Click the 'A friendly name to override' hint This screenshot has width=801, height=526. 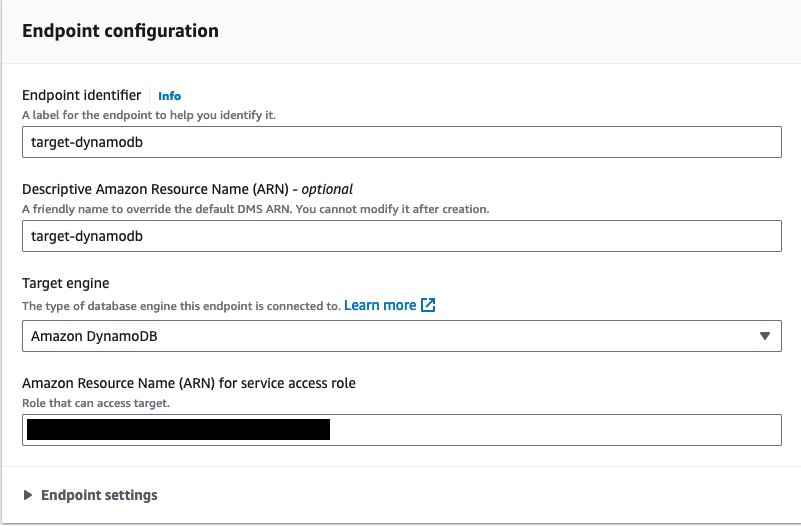[255, 209]
